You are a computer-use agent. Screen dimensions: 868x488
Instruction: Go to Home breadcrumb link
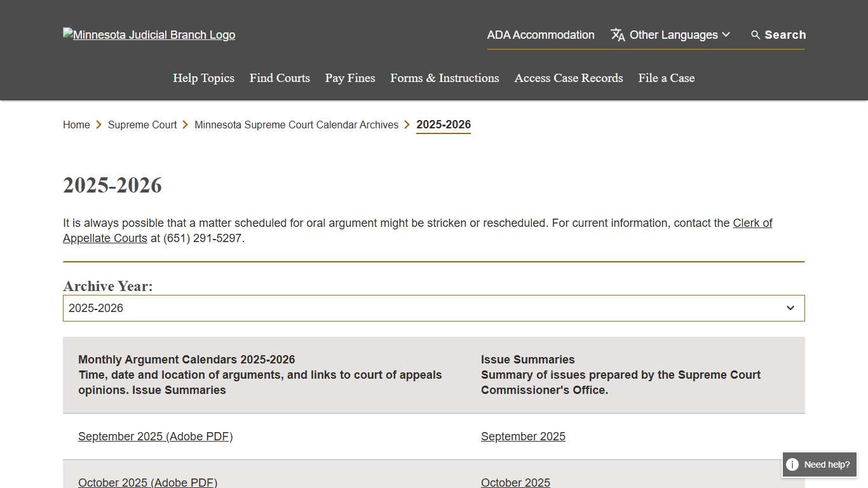76,125
